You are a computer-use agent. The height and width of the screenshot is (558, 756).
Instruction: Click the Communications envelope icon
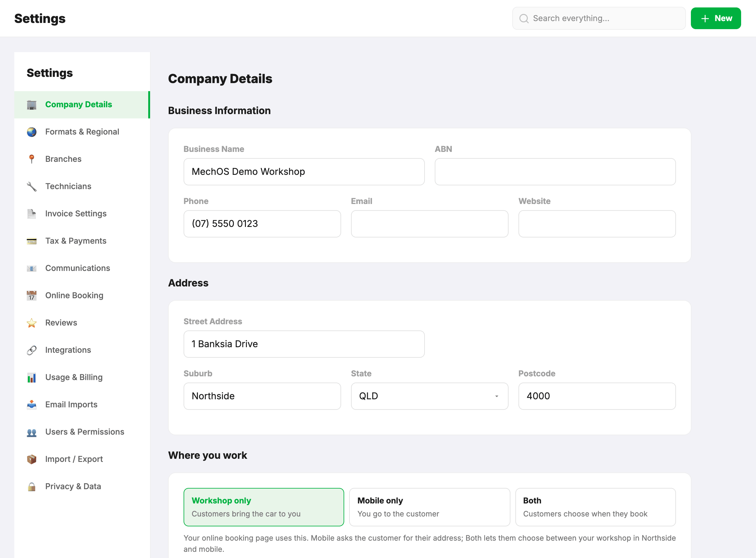click(x=31, y=268)
